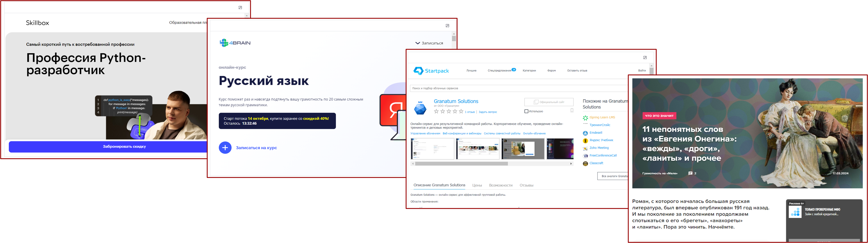Click the Задать вопрос link
868x243 pixels.
(488, 112)
